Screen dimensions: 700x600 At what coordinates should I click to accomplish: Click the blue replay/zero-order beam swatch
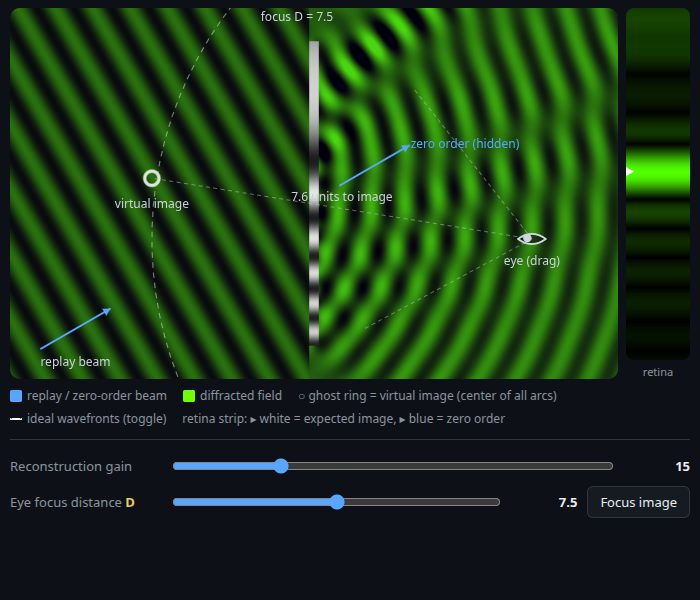(x=16, y=396)
